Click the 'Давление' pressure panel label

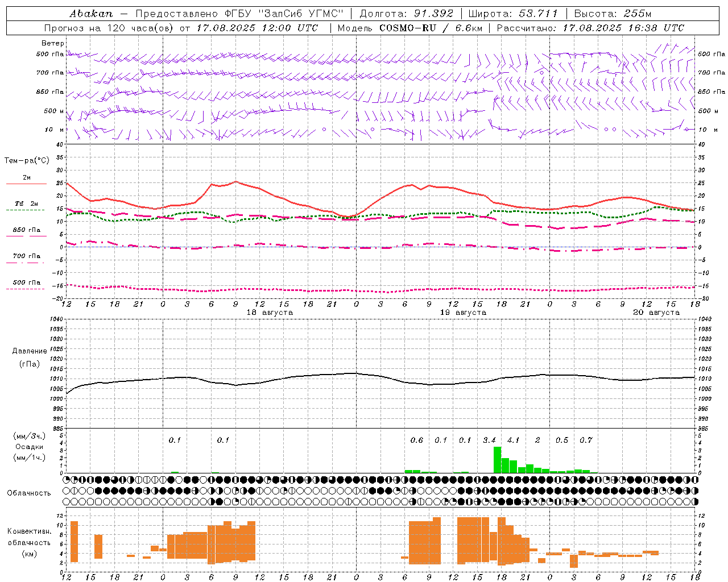tap(30, 351)
